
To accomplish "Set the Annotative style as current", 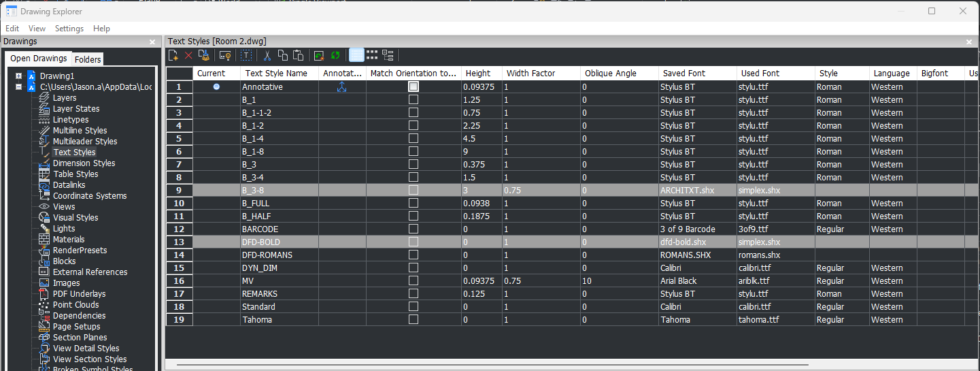I will click(216, 87).
